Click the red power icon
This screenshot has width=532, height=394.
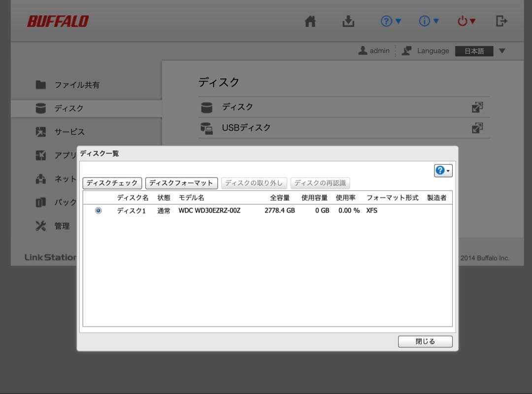[x=464, y=21]
